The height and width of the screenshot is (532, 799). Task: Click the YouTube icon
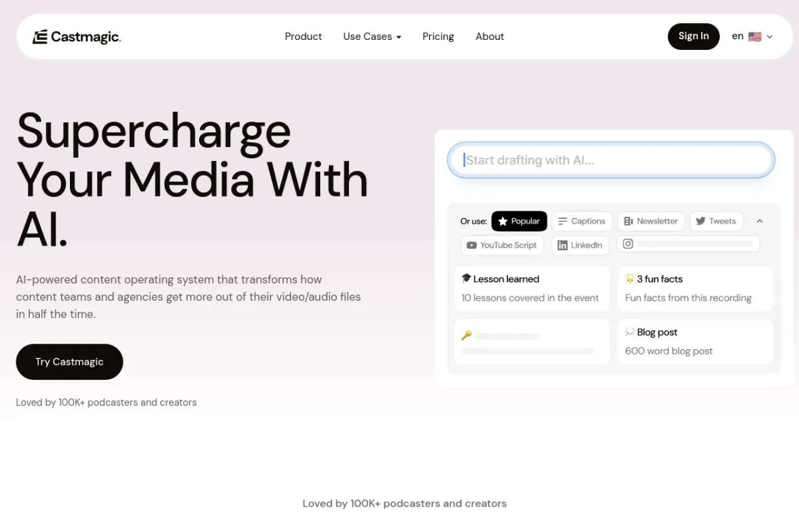coord(472,245)
